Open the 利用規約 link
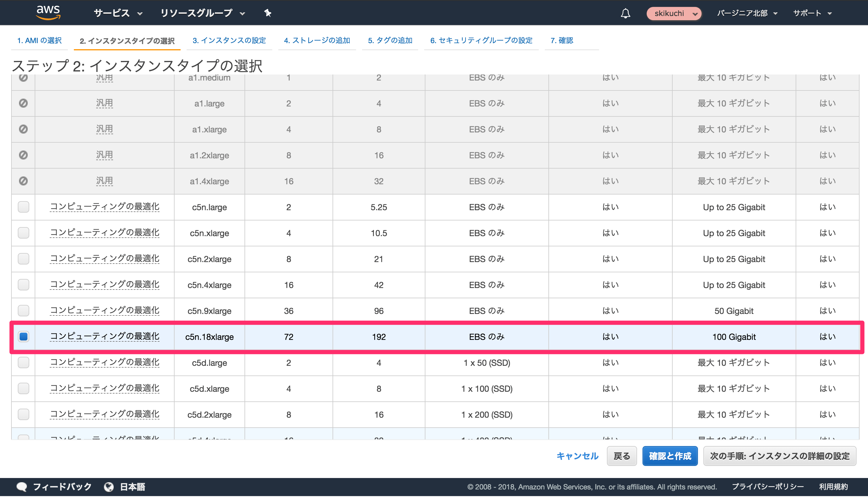This screenshot has height=497, width=868. pyautogui.click(x=833, y=487)
